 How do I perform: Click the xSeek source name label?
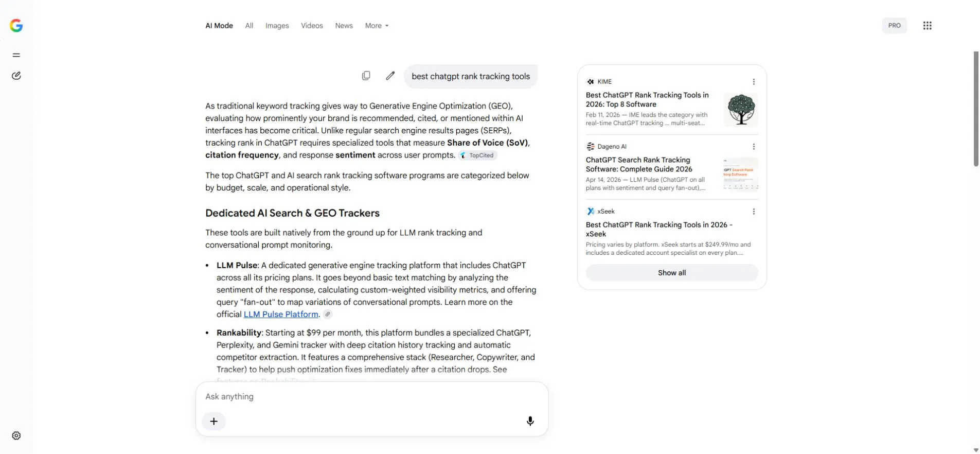(x=606, y=212)
